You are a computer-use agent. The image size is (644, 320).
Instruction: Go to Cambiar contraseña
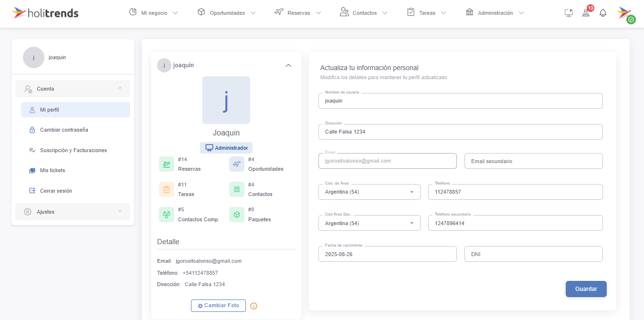tap(75, 130)
